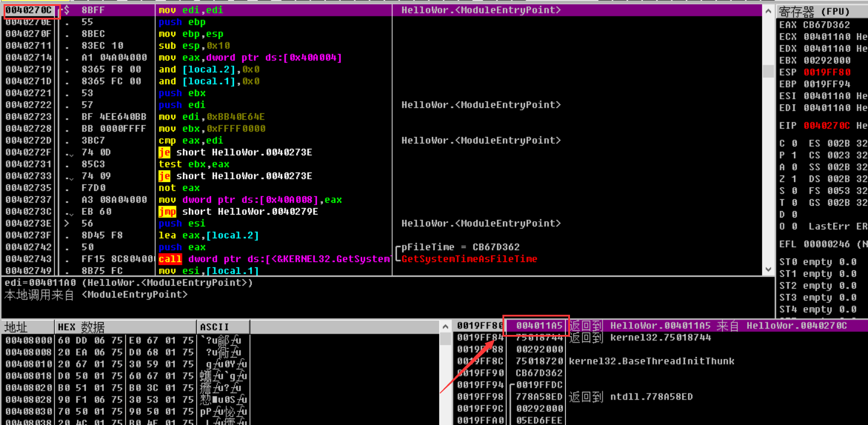Select the EAX CB67D362 register
868x425 pixels.
pos(815,25)
